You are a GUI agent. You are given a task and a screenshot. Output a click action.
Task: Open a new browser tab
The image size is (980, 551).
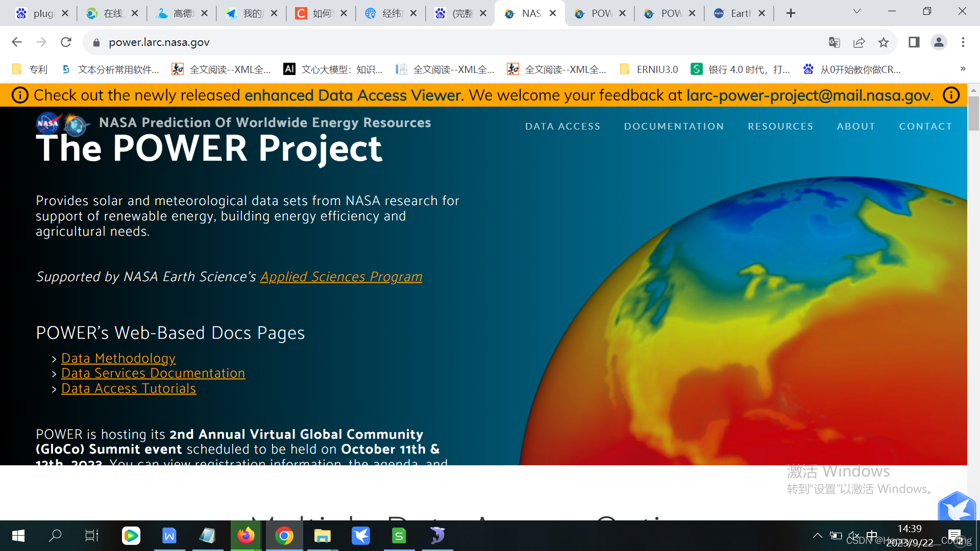pos(791,13)
